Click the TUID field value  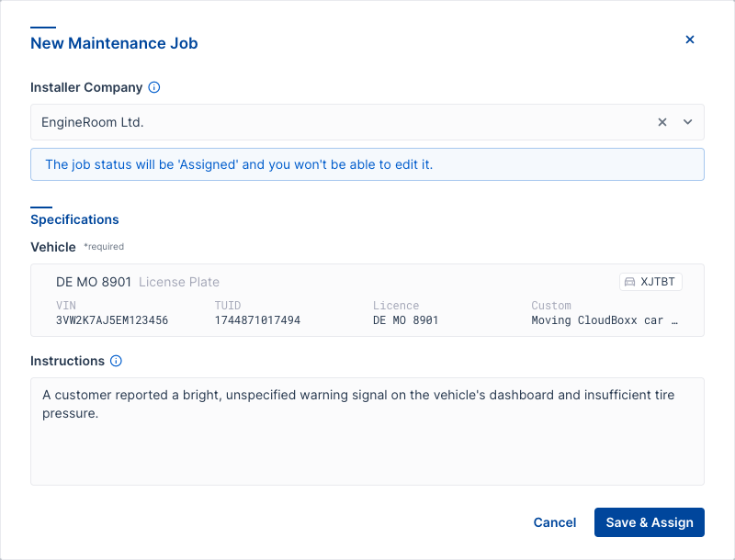(x=257, y=320)
